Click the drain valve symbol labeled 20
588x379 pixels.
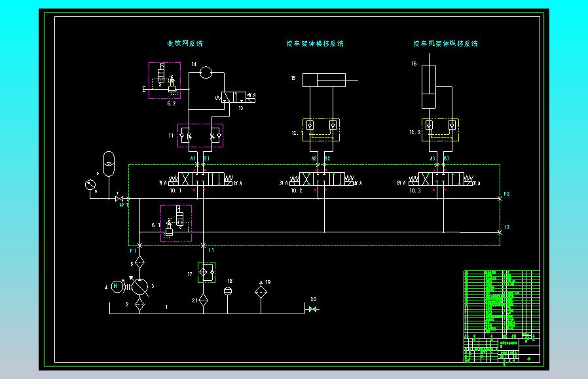(313, 309)
